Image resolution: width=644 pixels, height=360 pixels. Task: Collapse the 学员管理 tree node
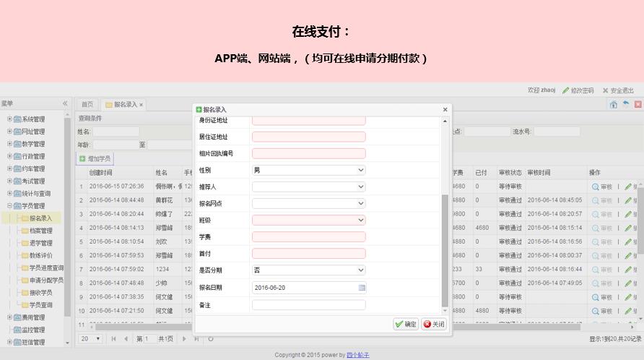coord(9,206)
